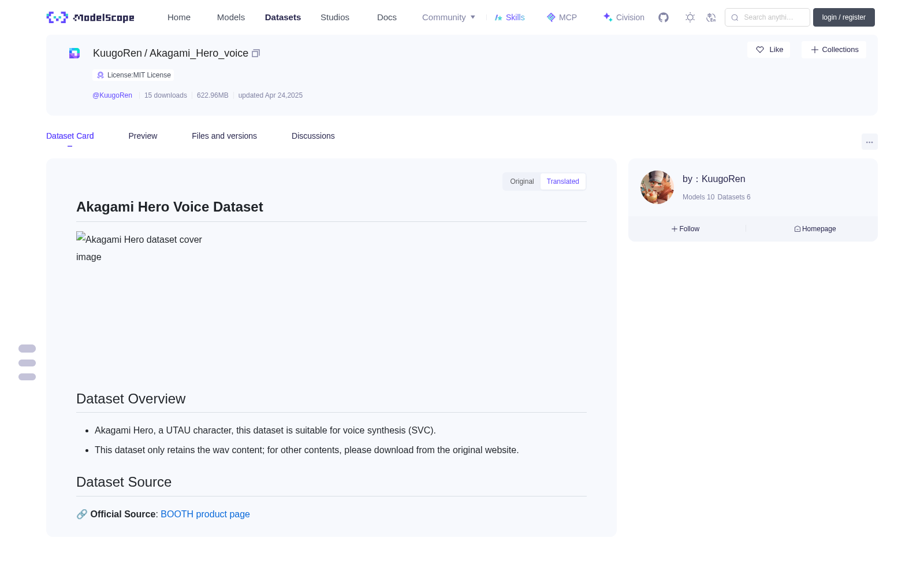This screenshot has width=924, height=578.
Task: View the Discussions tab
Action: click(x=313, y=136)
